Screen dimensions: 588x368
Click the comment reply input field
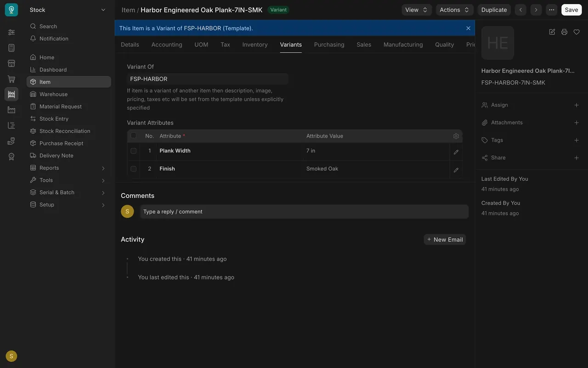304,212
